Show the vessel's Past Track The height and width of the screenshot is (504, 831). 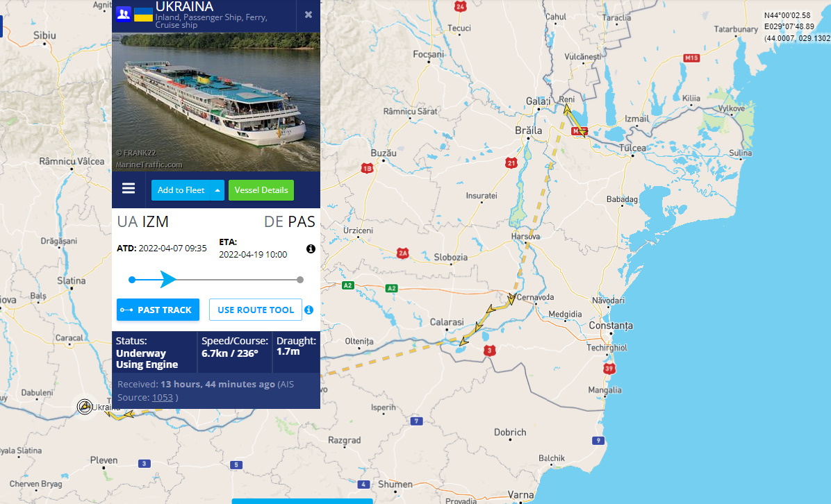click(158, 310)
